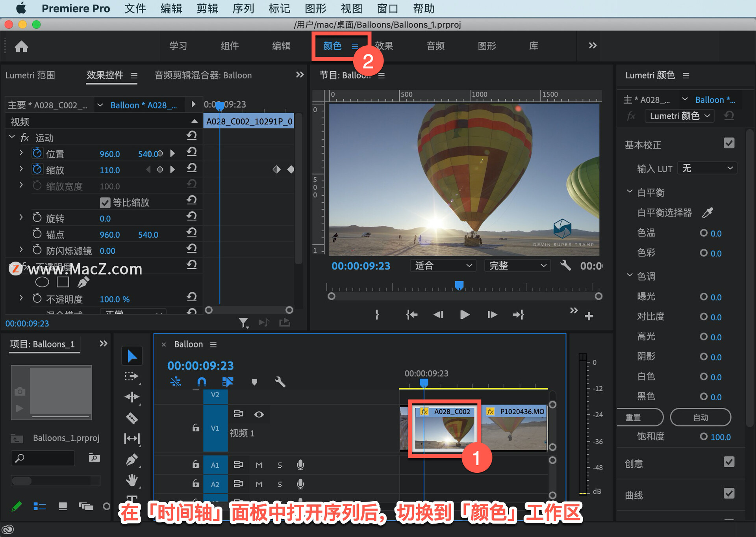Reset the Position parameter

tap(192, 152)
